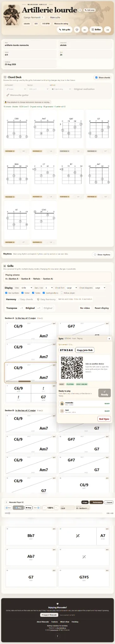Click No video button
The height and width of the screenshot is (644, 115).
pos(85,308)
